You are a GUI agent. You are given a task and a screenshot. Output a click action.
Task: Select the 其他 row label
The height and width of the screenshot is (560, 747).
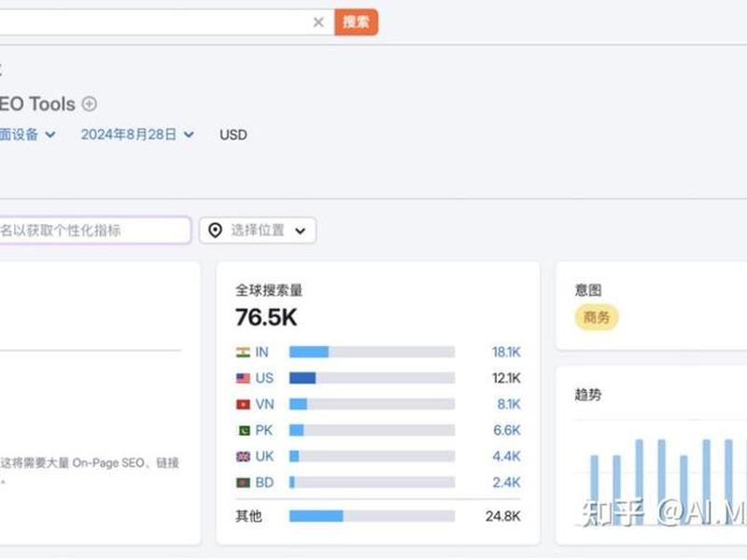[x=248, y=516]
